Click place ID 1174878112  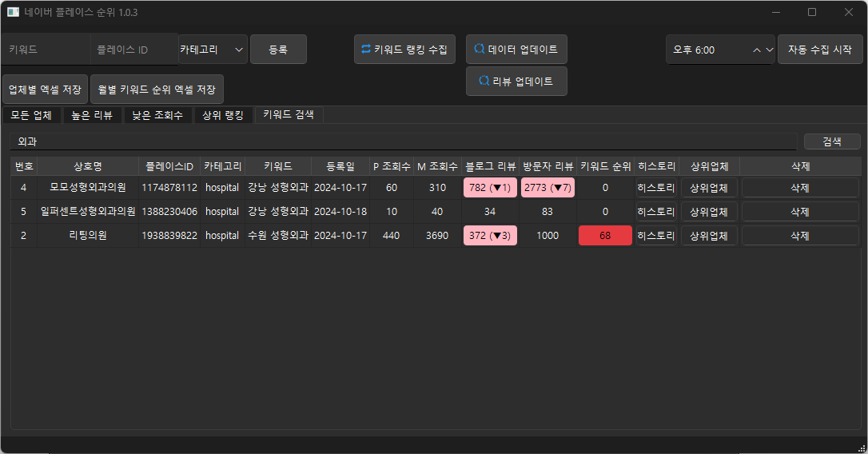[x=169, y=188]
